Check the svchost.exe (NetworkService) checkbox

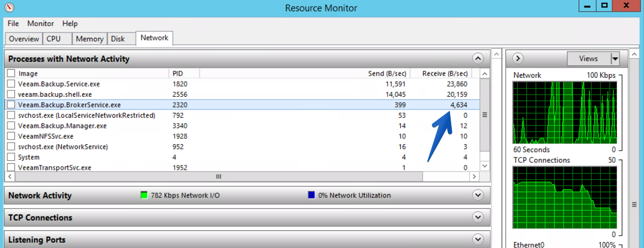pos(11,146)
